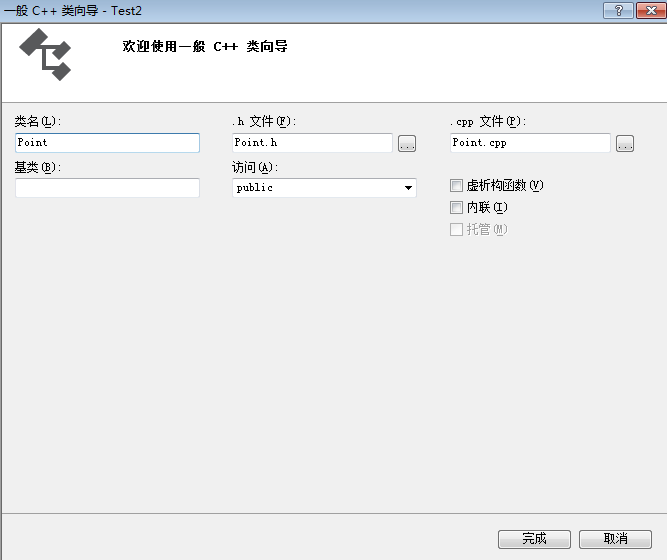Enable the virtual destructor (虚析构函数) checkbox
The width and height of the screenshot is (667, 560).
pos(456,186)
